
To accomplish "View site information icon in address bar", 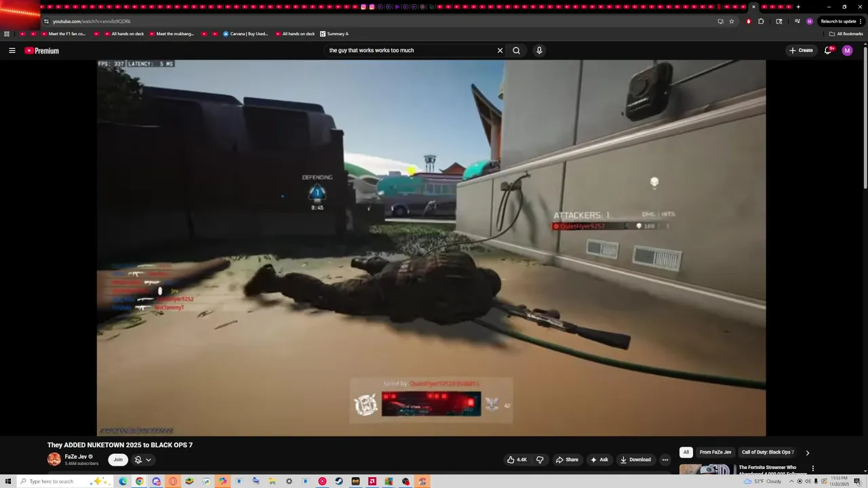I will (x=46, y=21).
